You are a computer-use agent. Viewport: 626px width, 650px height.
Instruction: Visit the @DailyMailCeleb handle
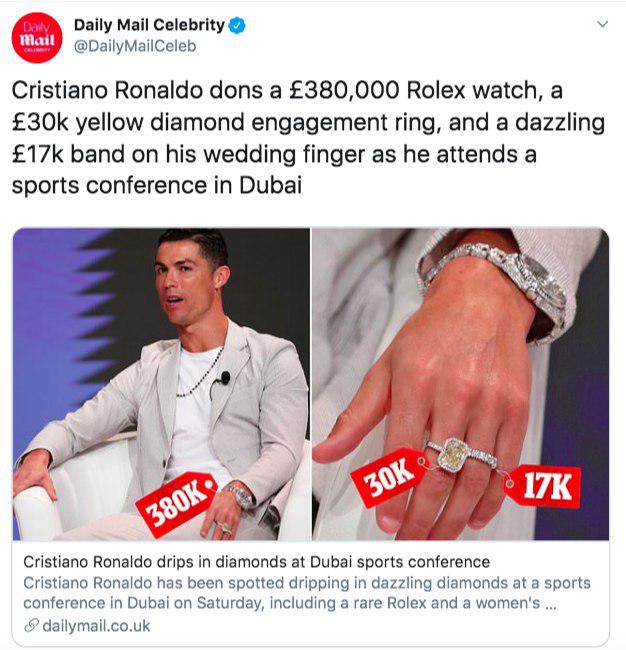(135, 46)
